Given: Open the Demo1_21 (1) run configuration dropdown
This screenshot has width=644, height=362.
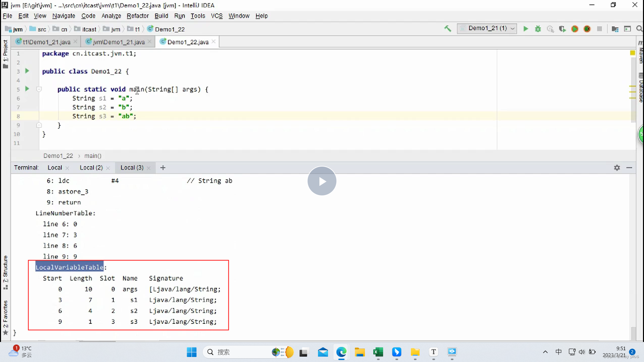Looking at the screenshot, I should (487, 28).
